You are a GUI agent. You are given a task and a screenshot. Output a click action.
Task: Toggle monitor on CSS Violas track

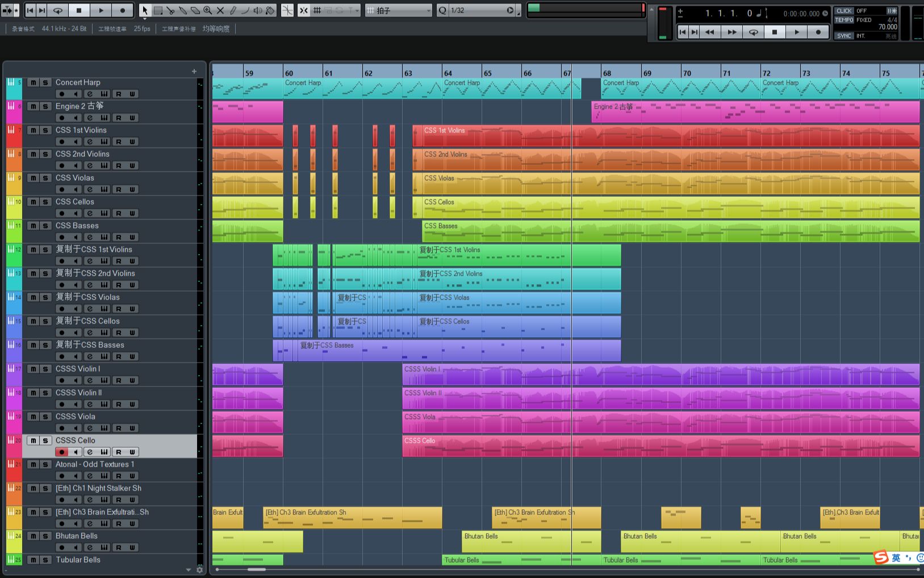[x=76, y=189]
